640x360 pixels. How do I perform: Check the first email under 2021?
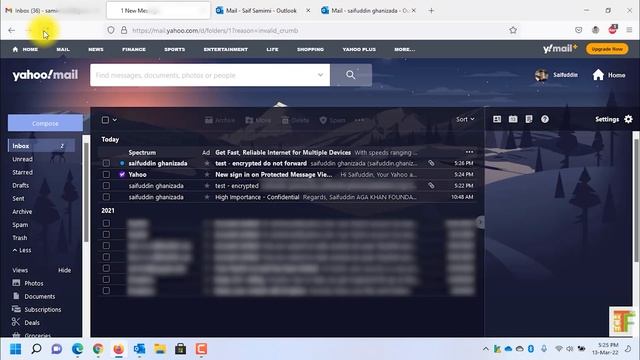[x=106, y=223]
